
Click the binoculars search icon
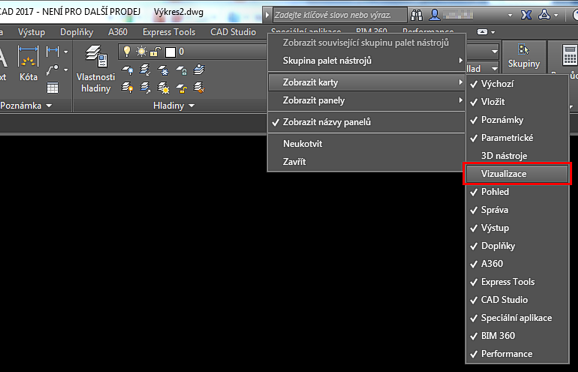(417, 15)
